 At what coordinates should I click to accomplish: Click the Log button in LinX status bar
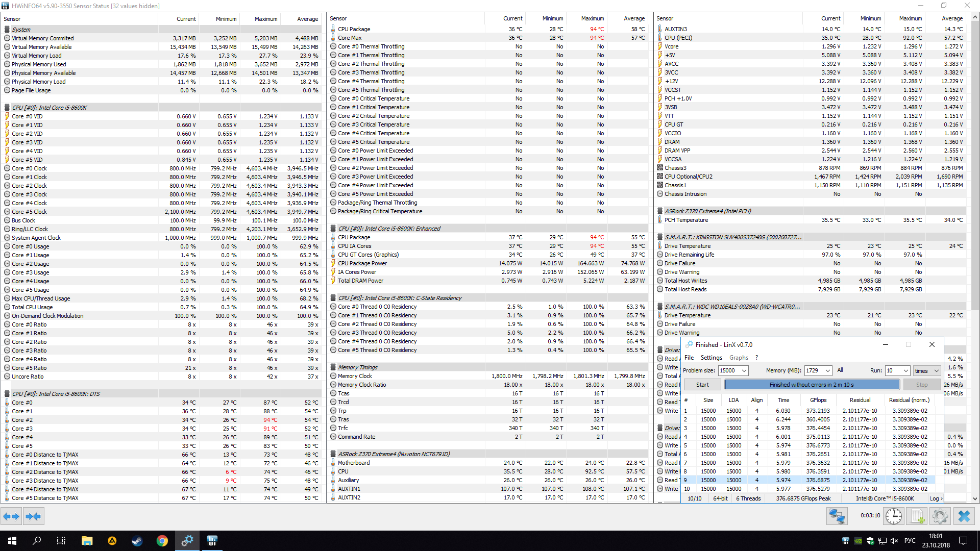point(935,498)
